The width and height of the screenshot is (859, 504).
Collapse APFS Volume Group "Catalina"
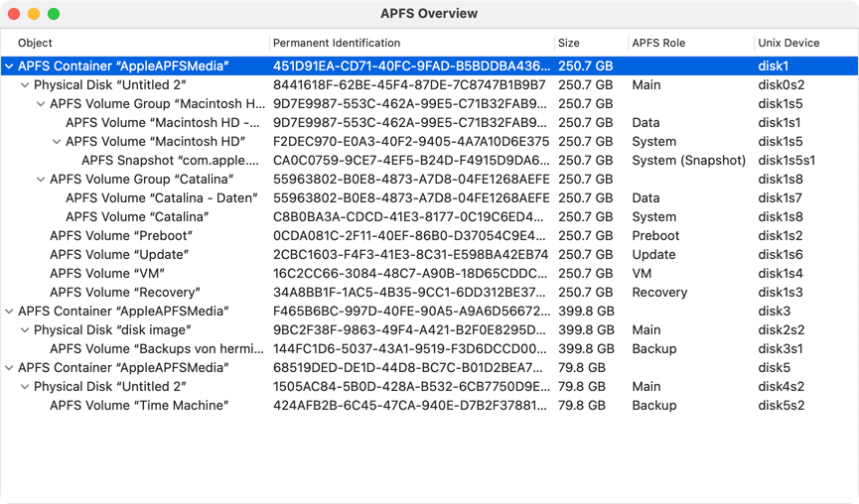click(41, 180)
